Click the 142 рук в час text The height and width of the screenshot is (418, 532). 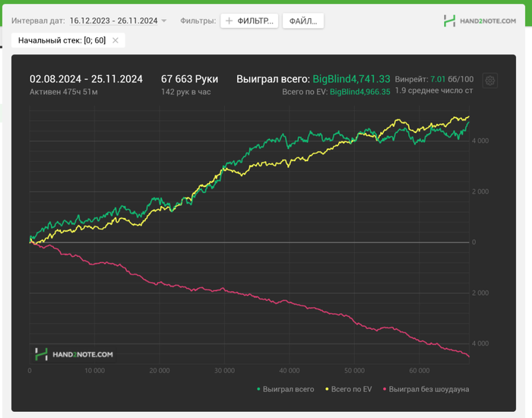[x=186, y=92]
